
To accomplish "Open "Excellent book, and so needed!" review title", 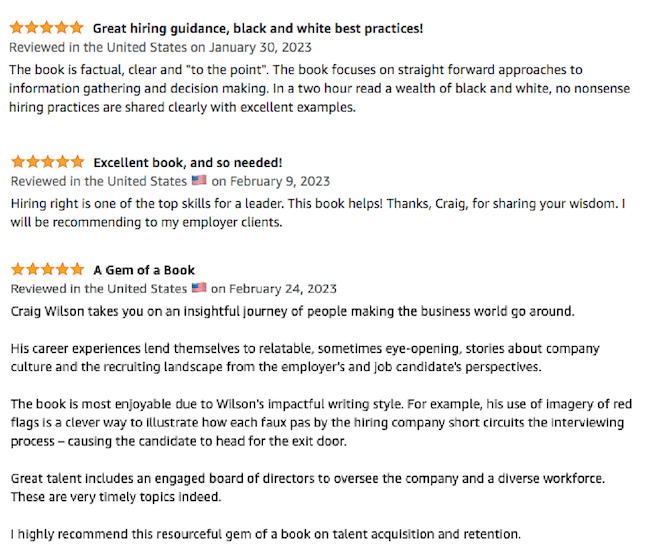I will pos(187,162).
